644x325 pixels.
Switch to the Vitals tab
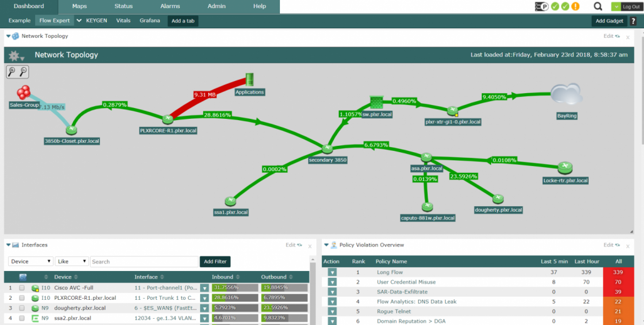point(124,21)
